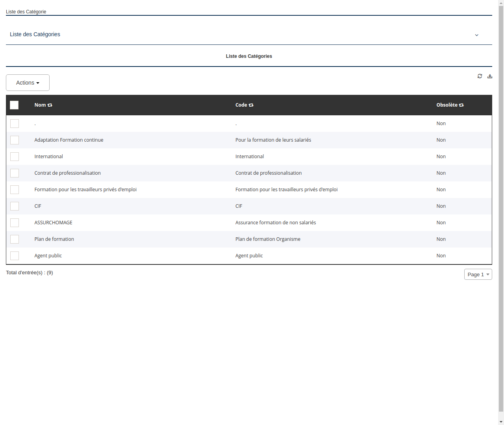
Task: Open the ASSURCHOMAGE category entry
Action: click(53, 222)
